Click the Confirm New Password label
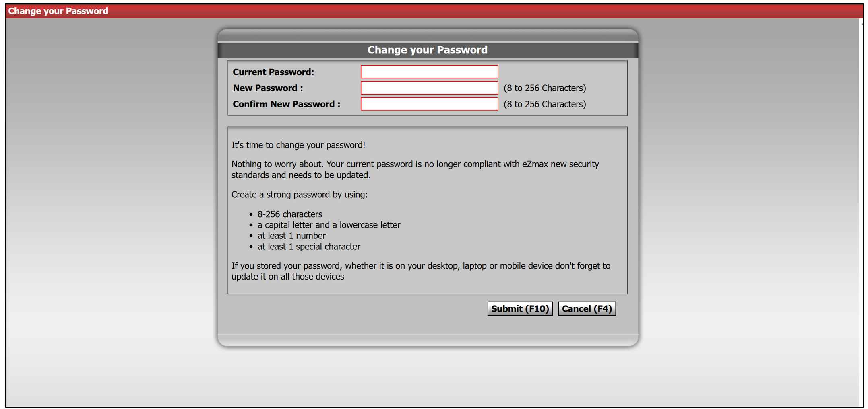This screenshot has width=868, height=409. 286,104
